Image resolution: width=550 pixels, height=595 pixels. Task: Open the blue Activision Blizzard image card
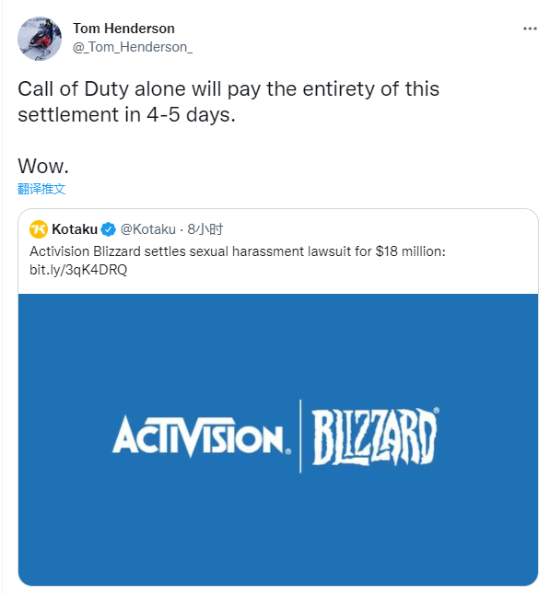pos(278,439)
